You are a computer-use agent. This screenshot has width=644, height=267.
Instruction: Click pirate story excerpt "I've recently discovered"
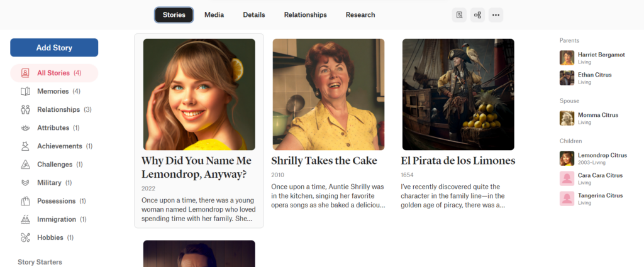click(453, 195)
